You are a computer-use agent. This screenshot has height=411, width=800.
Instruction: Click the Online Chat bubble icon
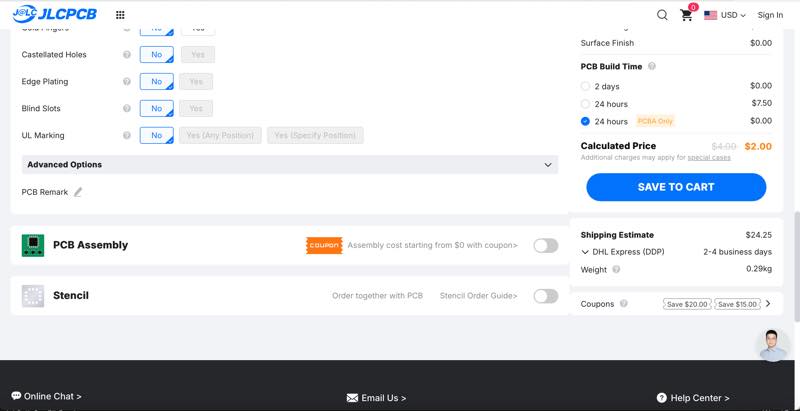[16, 396]
